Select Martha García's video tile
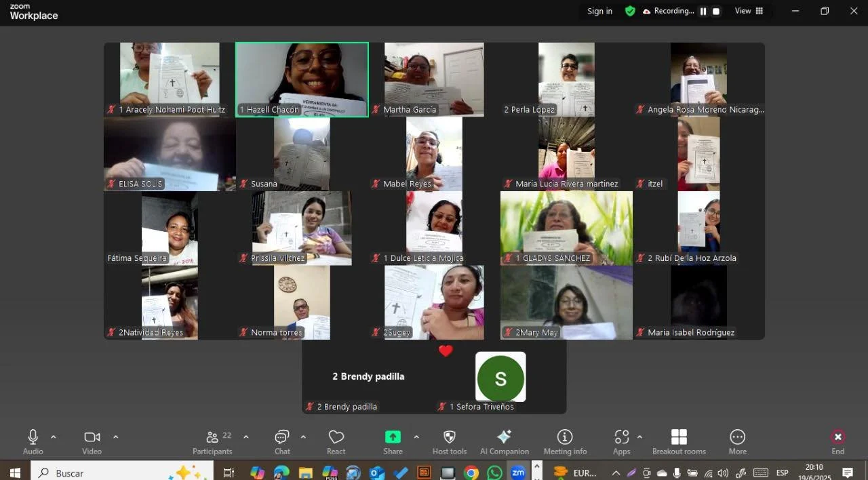Image resolution: width=868 pixels, height=480 pixels. click(434, 79)
